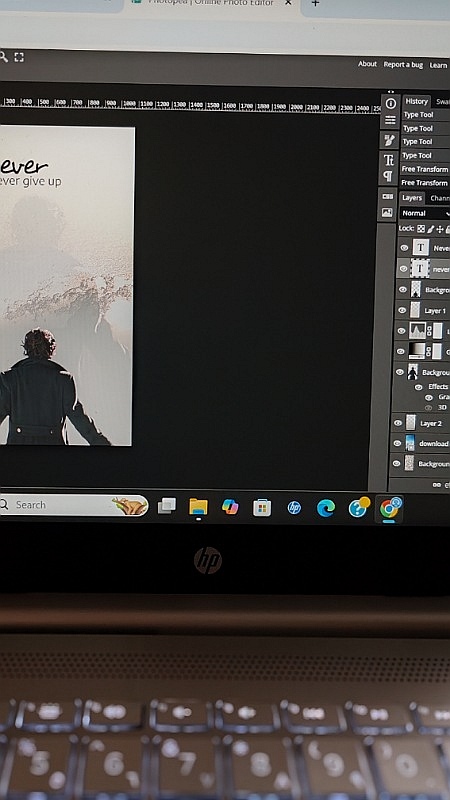Hide the Layer 1 layer

click(x=402, y=310)
